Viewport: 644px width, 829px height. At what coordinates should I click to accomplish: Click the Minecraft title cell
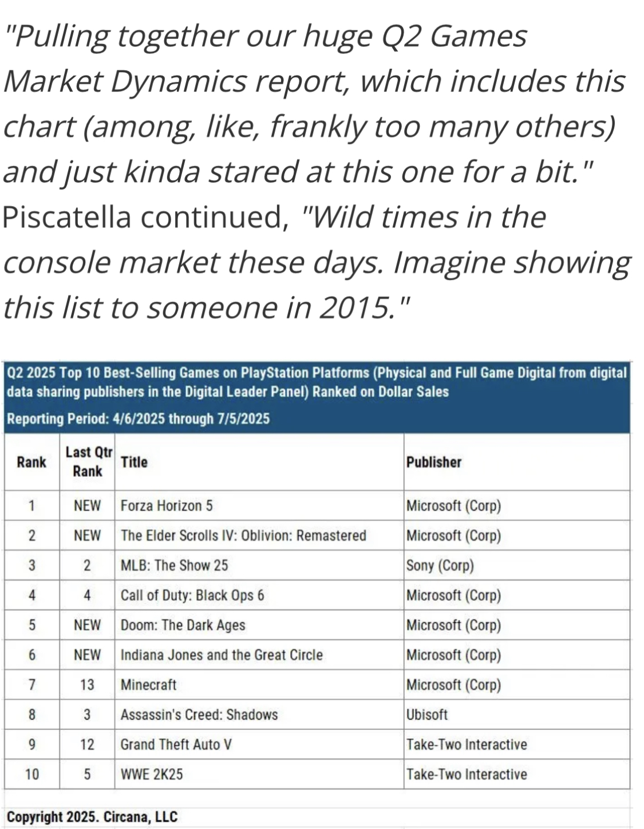coord(259,685)
